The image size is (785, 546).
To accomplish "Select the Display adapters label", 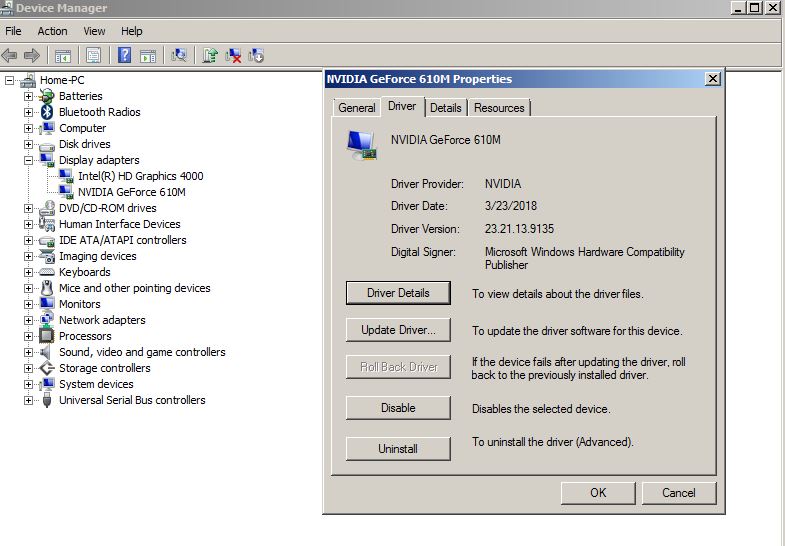I will coord(99,160).
